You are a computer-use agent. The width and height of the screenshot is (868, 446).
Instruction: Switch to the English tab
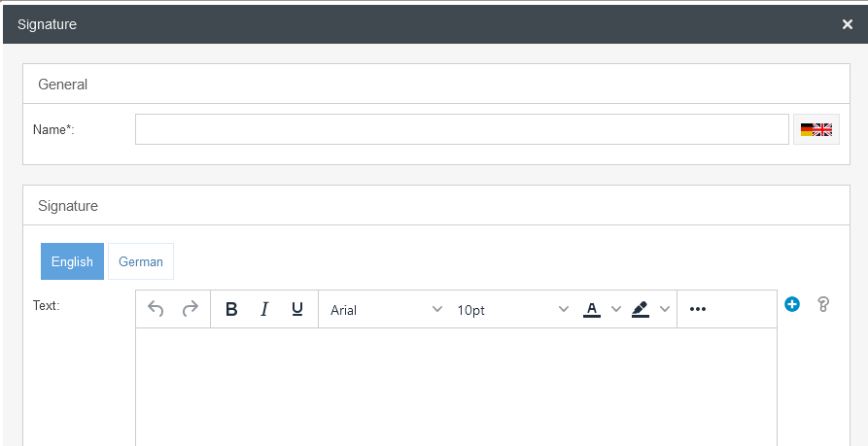(72, 261)
